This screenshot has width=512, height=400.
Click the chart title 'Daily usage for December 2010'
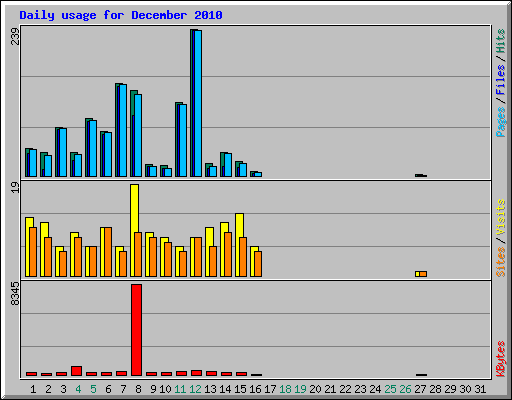[x=121, y=15]
